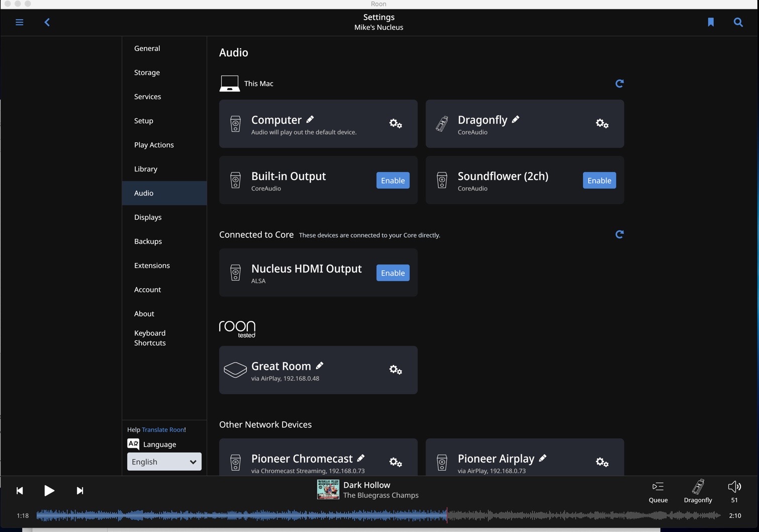The height and width of the screenshot is (532, 759).
Task: Click the This Mac laptop icon
Action: pos(230,83)
